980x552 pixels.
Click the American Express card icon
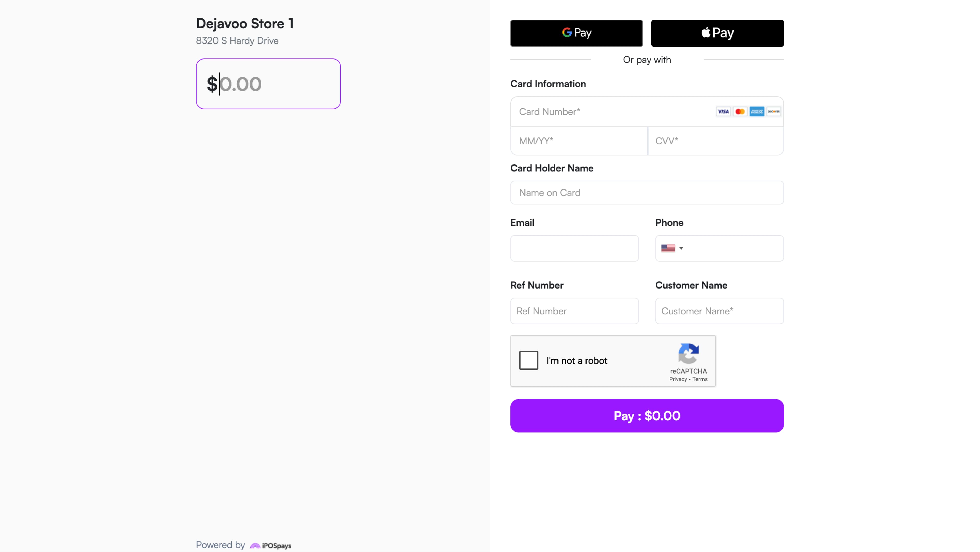click(757, 112)
